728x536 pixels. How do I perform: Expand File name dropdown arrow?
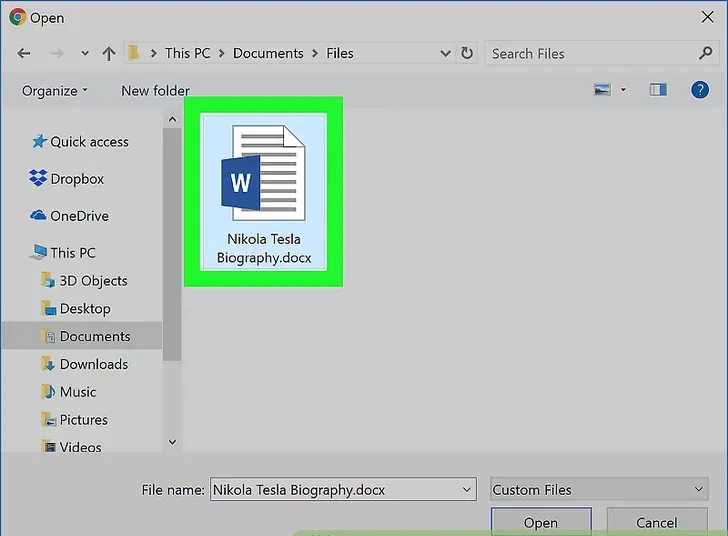point(467,490)
